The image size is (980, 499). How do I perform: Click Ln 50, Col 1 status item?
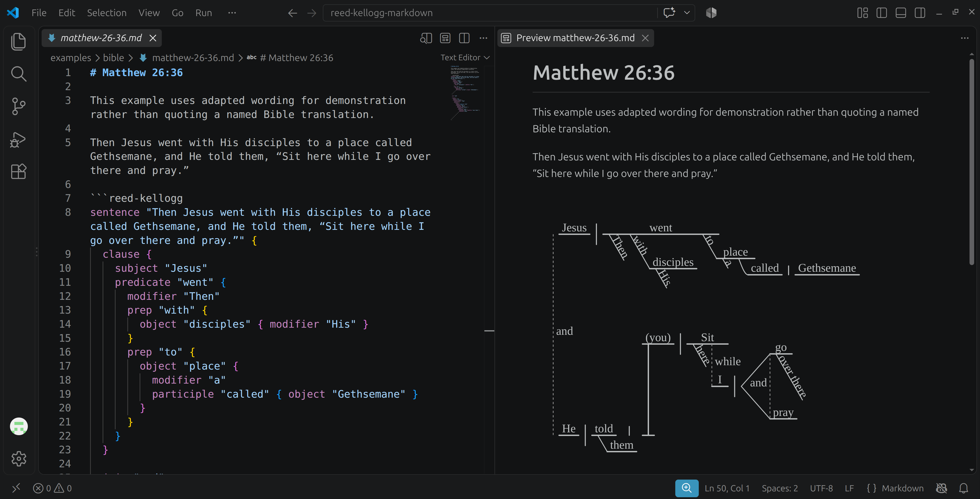[727, 488]
